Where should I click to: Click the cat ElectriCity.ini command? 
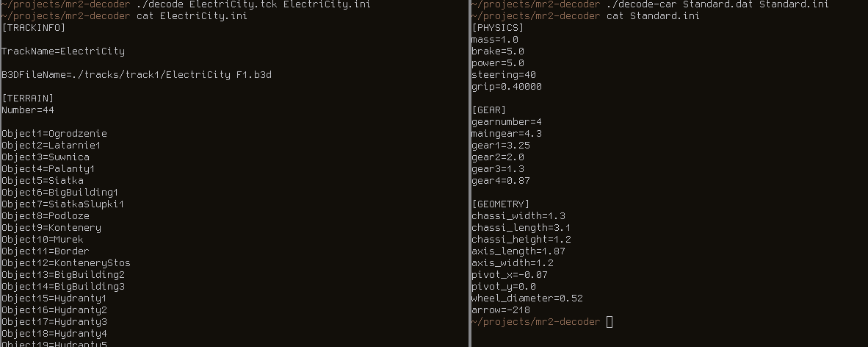click(x=192, y=16)
